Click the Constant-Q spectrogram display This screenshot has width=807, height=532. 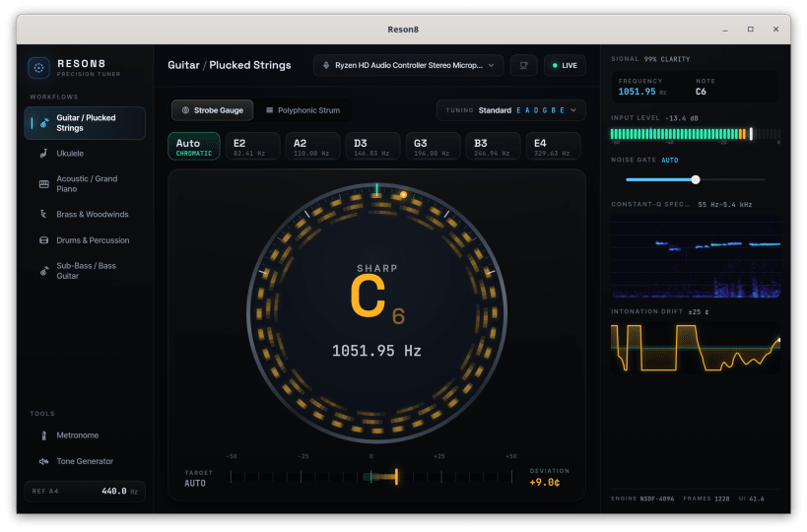(696, 256)
